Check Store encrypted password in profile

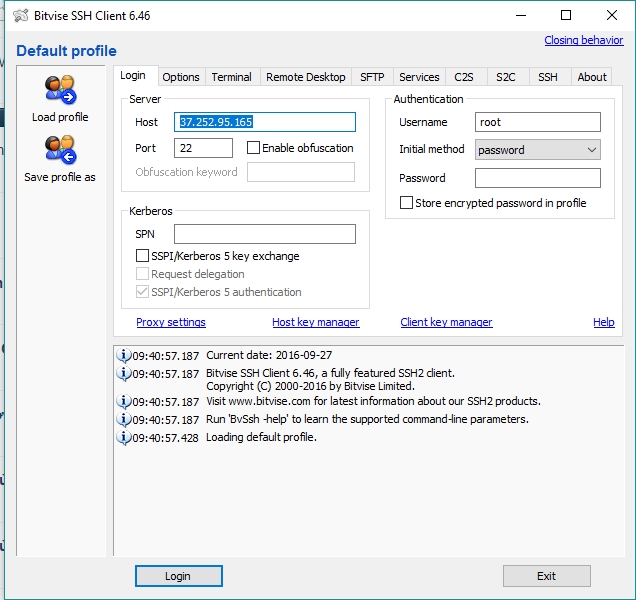click(407, 203)
